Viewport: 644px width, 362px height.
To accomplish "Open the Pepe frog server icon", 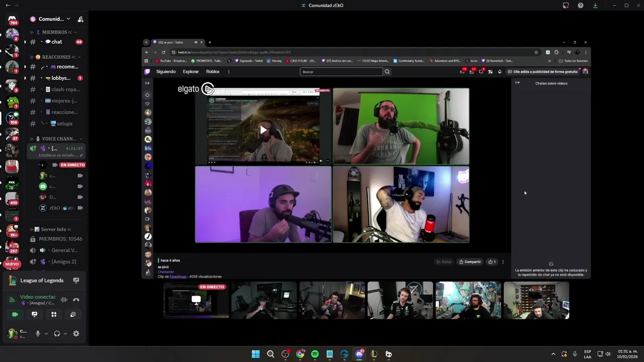I will point(12,102).
